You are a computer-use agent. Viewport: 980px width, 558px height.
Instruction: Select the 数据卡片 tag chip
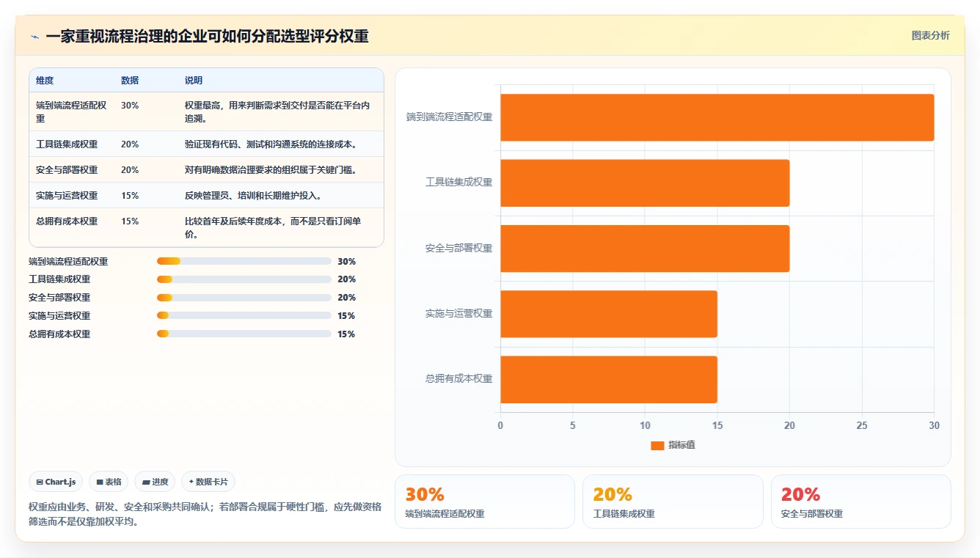[208, 482]
